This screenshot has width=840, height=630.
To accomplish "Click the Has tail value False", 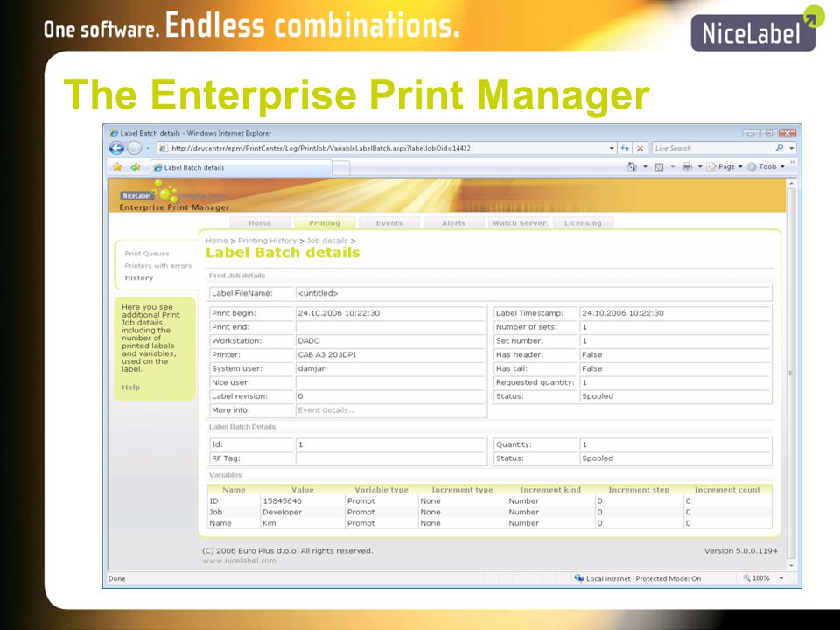I will click(x=592, y=368).
